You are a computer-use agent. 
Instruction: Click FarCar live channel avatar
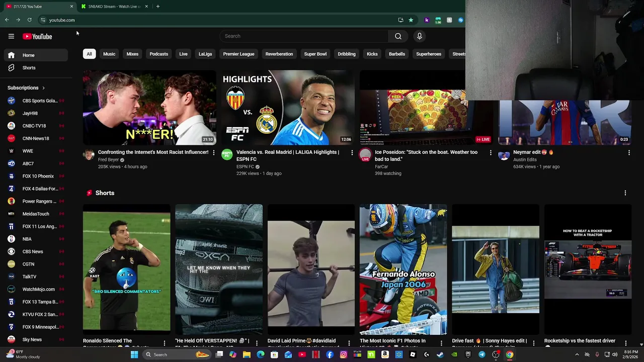click(366, 155)
